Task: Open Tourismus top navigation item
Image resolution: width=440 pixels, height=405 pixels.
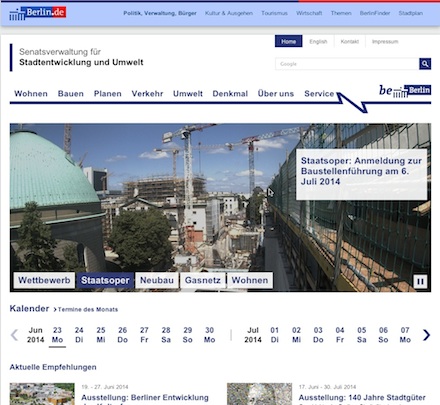Action: point(274,13)
